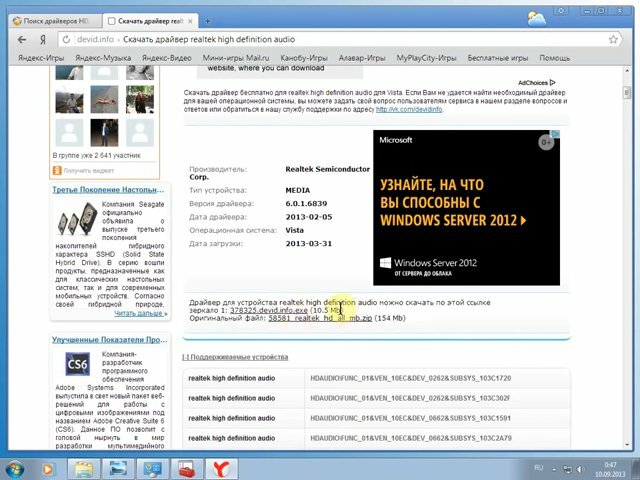Open the network icon in the system tray

[567, 469]
